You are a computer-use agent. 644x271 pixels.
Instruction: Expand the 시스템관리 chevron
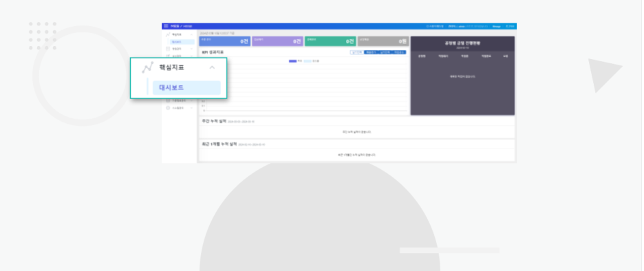point(191,108)
